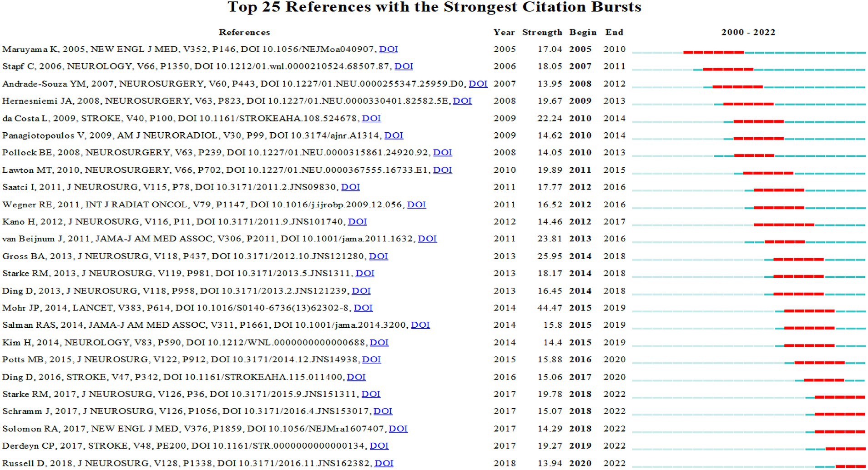Open the DOI link for Russell D, 2018
Screen dimensions: 868x470
(384, 464)
